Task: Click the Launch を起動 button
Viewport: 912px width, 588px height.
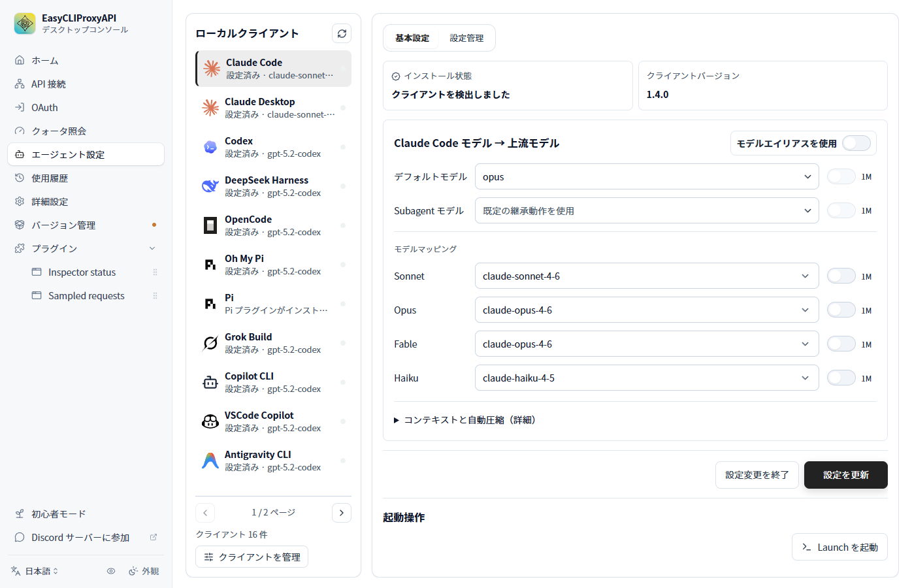Action: pyautogui.click(x=839, y=547)
